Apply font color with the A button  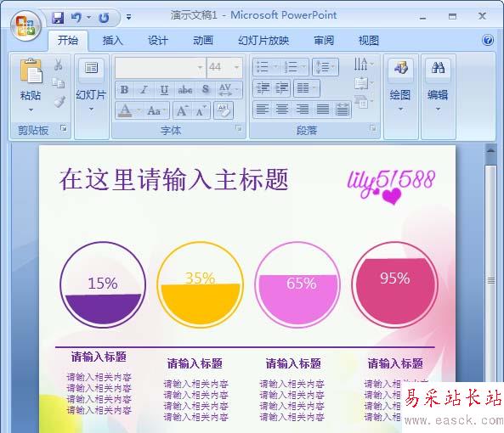point(125,110)
